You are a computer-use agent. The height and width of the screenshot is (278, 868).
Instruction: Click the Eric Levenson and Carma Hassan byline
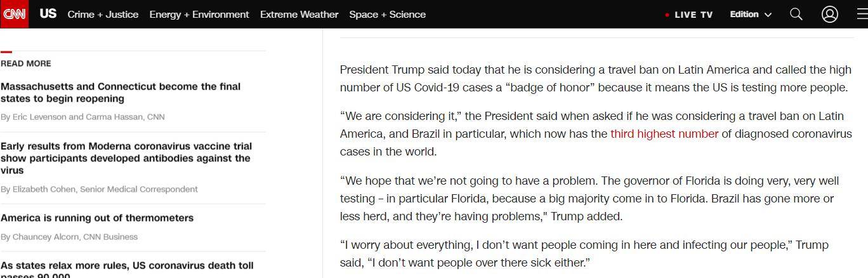pos(82,117)
